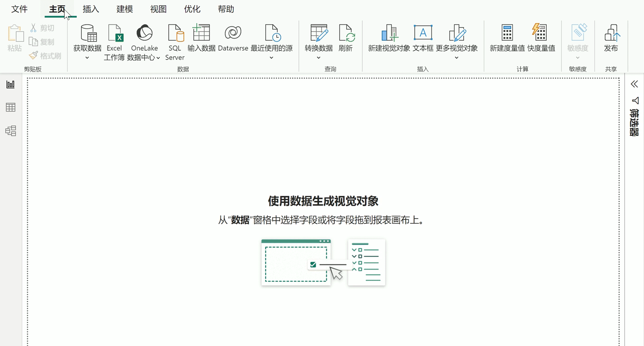This screenshot has width=644, height=346.
Task: Click 刷新 refresh icon
Action: coord(346,33)
